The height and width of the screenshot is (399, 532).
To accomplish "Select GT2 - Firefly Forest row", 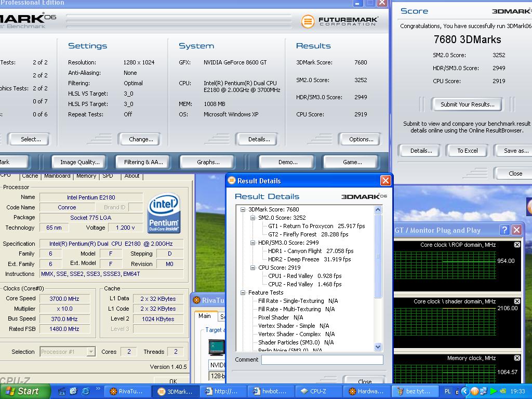I will pos(308,234).
